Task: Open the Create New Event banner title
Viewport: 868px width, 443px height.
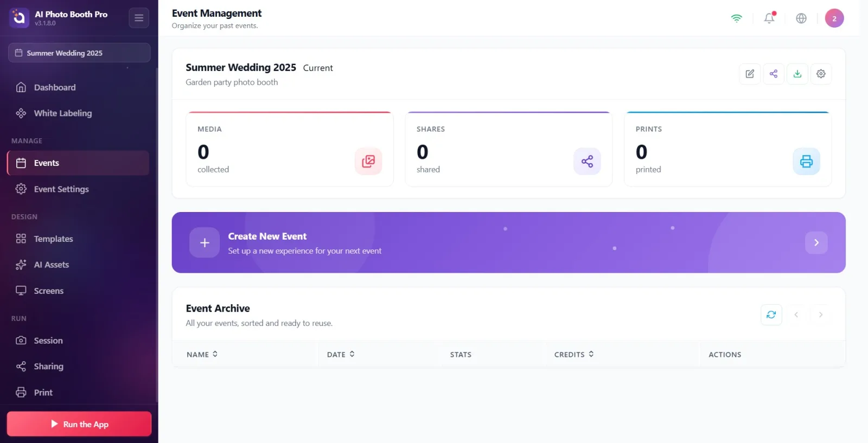Action: point(267,236)
